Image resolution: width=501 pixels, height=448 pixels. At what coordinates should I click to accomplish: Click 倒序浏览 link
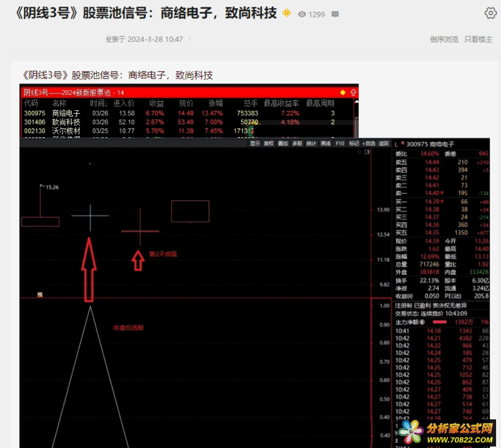coord(444,40)
